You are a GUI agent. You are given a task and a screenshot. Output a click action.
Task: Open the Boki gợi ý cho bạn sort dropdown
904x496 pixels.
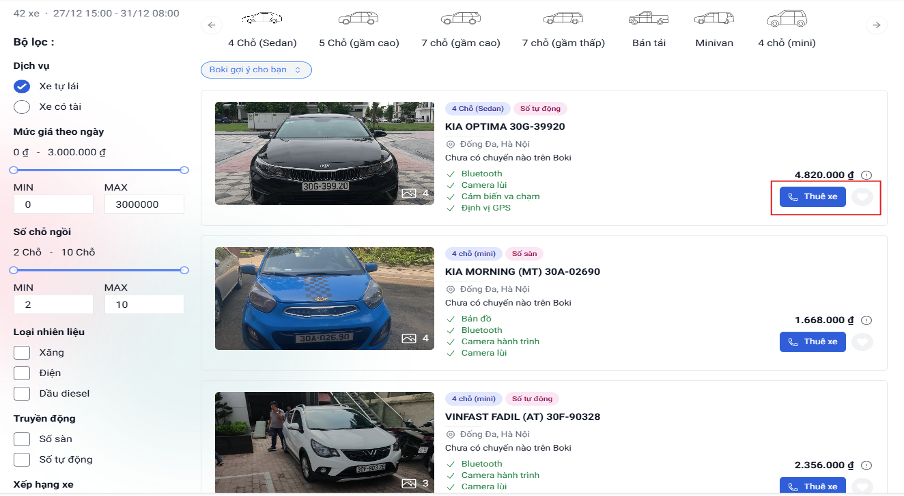click(256, 70)
